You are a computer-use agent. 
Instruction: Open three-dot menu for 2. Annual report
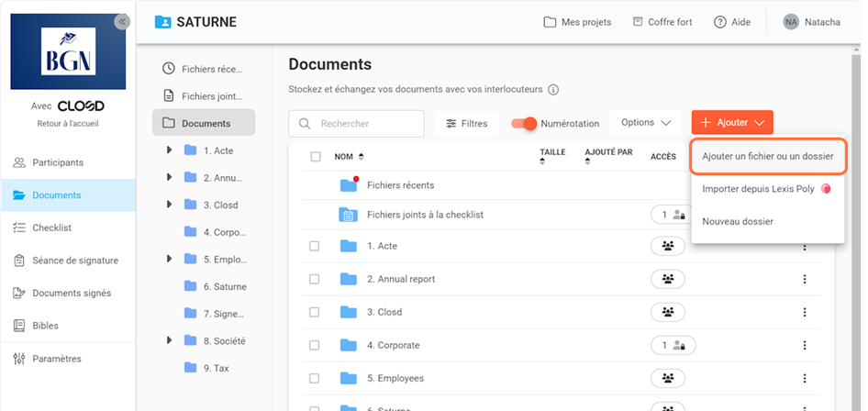click(x=805, y=279)
